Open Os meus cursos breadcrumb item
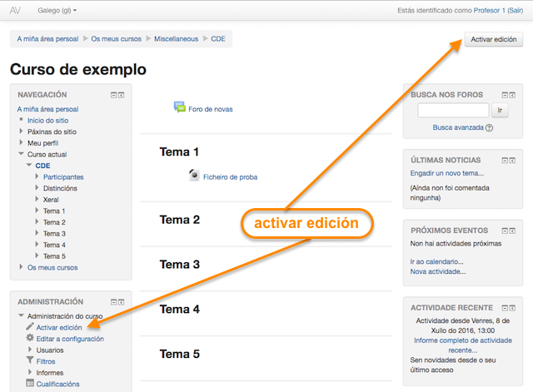This screenshot has height=392, width=533. tap(116, 39)
